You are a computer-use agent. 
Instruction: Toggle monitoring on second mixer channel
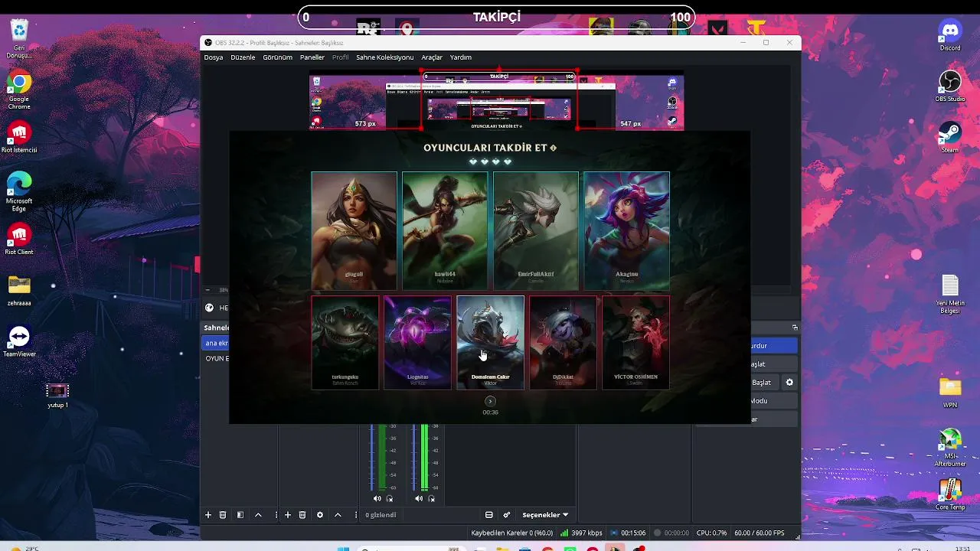(432, 499)
